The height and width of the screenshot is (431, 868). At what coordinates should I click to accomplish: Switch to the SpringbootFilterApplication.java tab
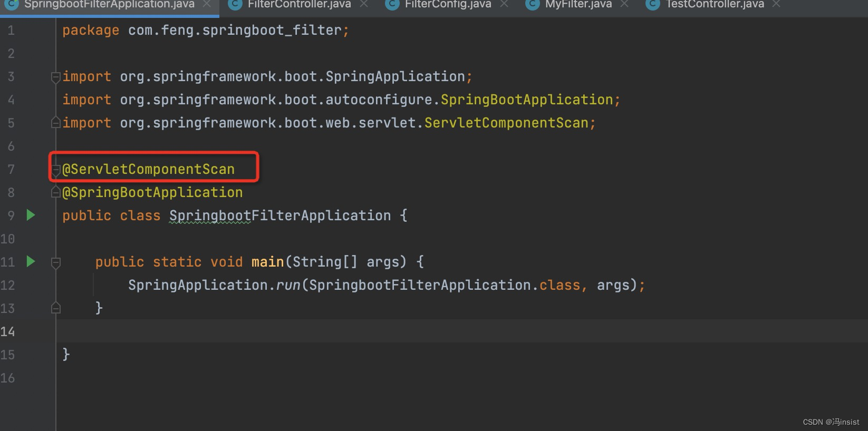coord(109,4)
